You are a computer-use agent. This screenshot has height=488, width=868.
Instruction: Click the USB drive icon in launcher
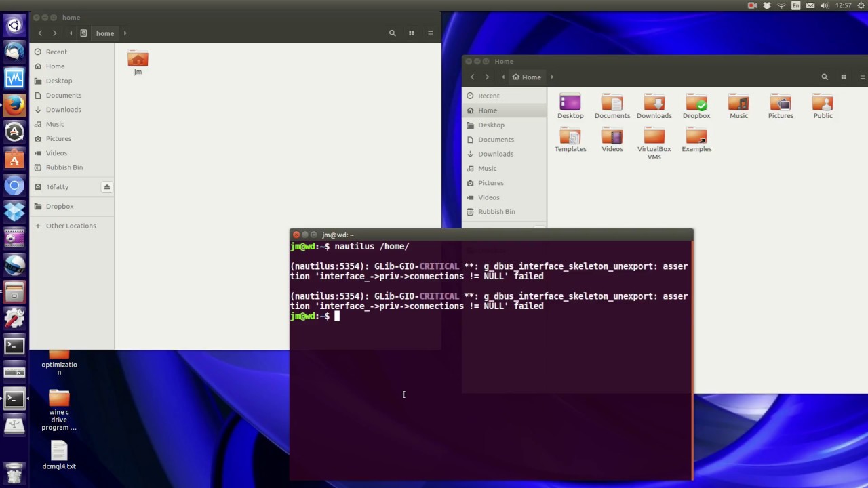coord(14,426)
